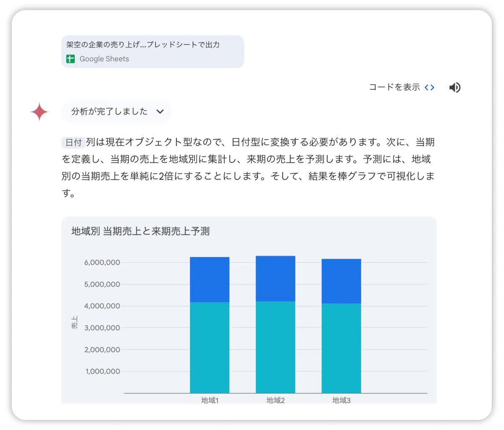Click the 6,000,000 axis label
Screen dimensions: 504x430
[102, 263]
